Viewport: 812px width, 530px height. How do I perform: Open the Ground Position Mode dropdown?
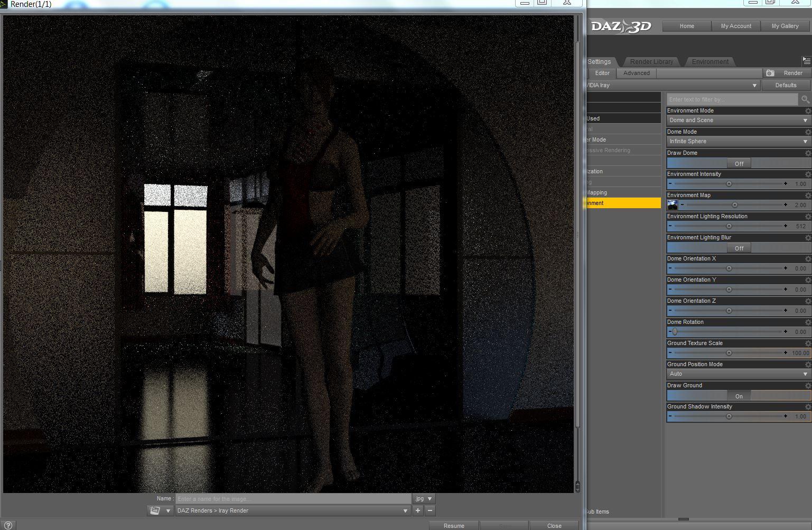tap(738, 374)
